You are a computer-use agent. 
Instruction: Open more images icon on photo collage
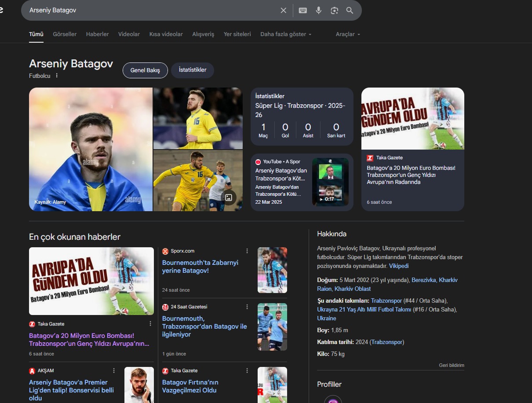tap(229, 198)
